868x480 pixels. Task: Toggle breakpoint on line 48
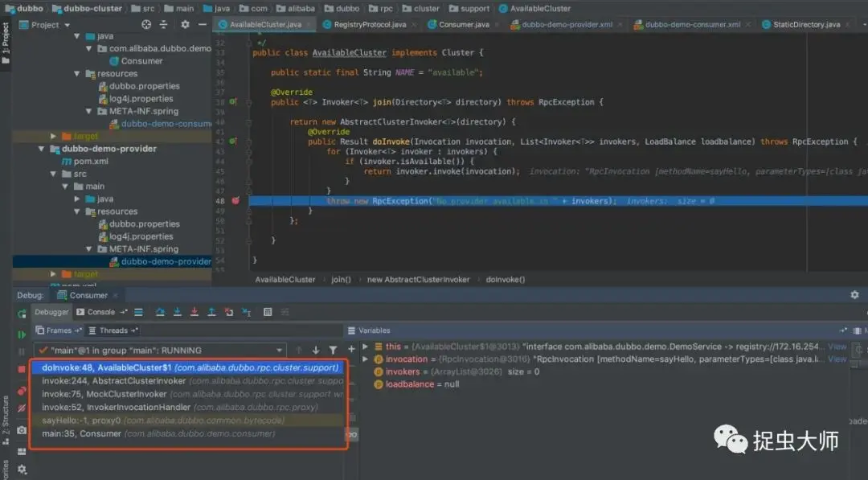coord(235,200)
